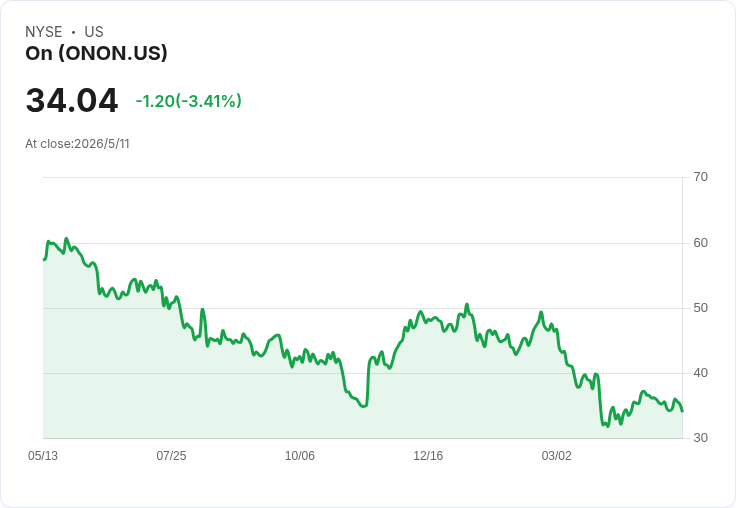
Task: Click the 70 price axis label
Action: pyautogui.click(x=701, y=177)
